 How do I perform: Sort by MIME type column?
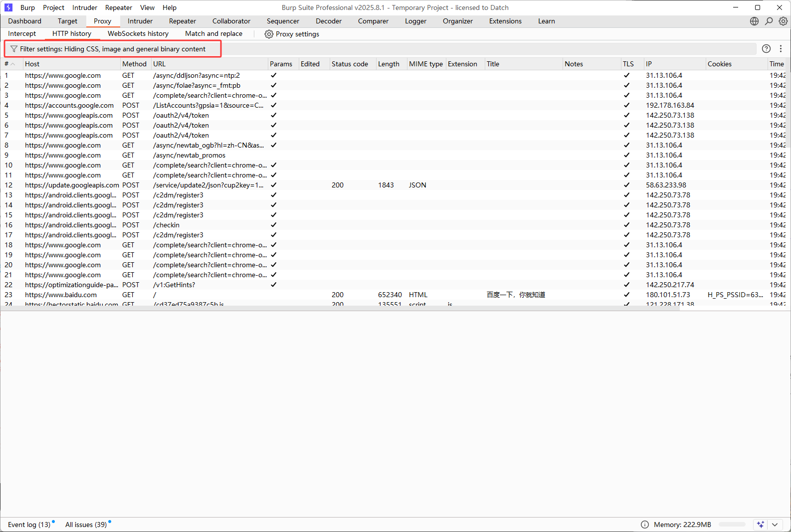coord(426,64)
